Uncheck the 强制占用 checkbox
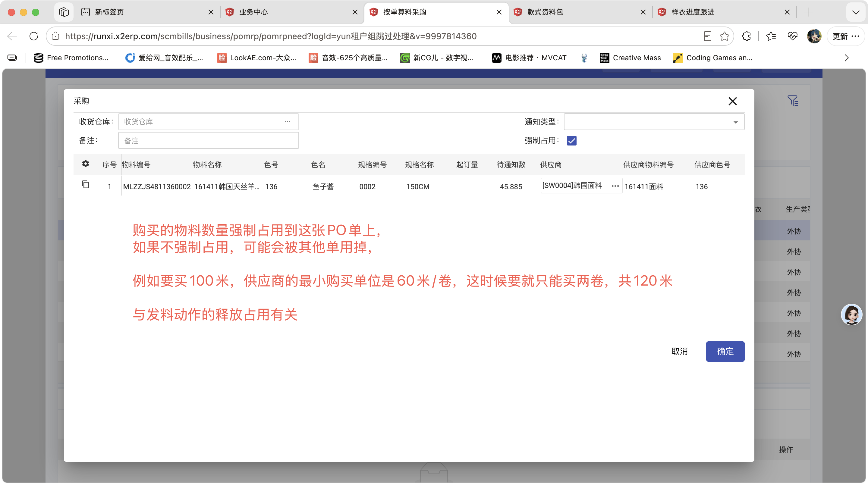This screenshot has width=868, height=485. [x=572, y=140]
